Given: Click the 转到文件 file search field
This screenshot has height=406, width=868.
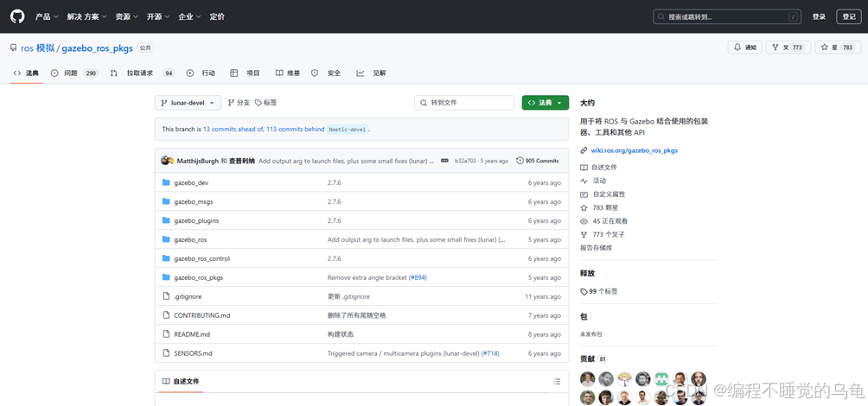Looking at the screenshot, I should [464, 103].
